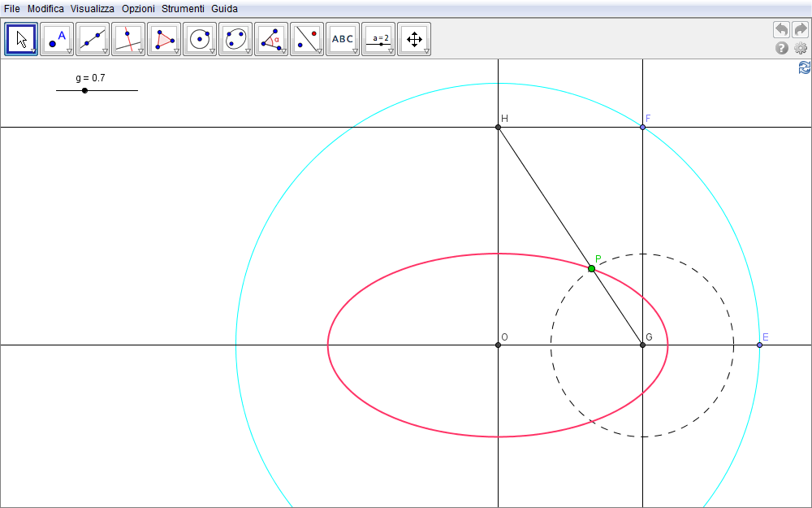Expand the Ellipse tool dropdown triangle

pyautogui.click(x=248, y=51)
